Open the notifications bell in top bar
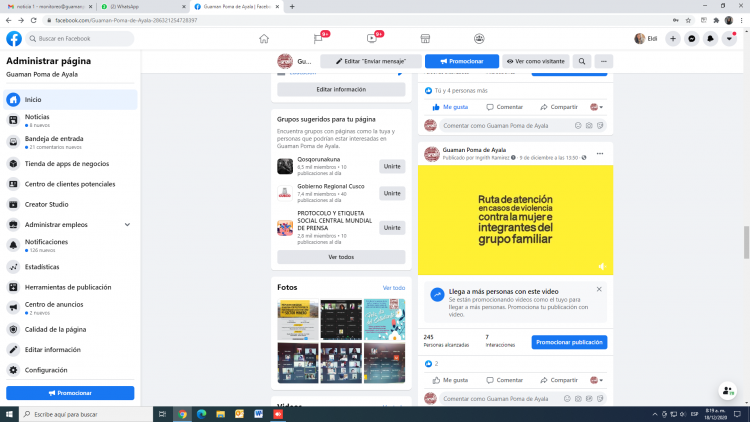This screenshot has width=750, height=422. click(x=710, y=39)
